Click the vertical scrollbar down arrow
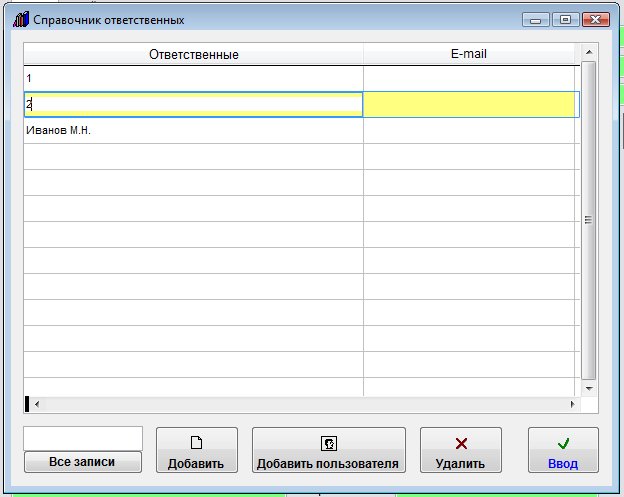 pos(589,388)
